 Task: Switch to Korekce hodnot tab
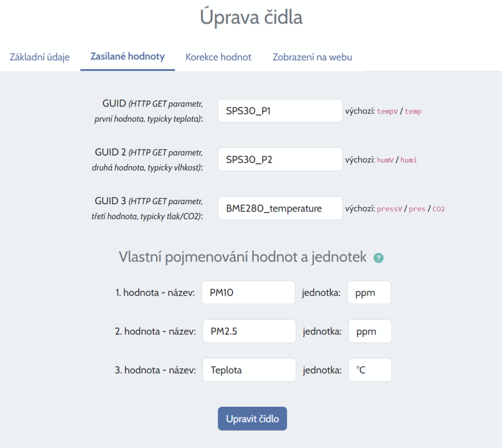pyautogui.click(x=218, y=57)
